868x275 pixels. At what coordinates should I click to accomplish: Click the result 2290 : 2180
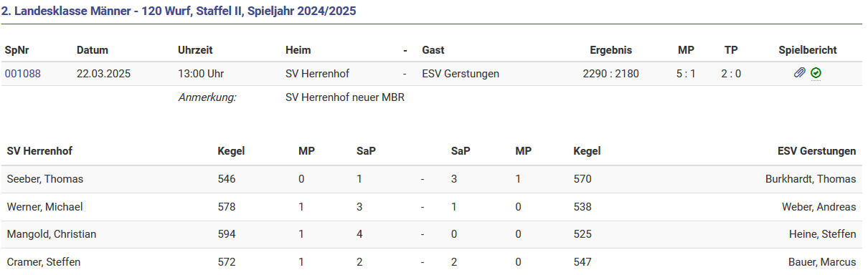pos(610,73)
